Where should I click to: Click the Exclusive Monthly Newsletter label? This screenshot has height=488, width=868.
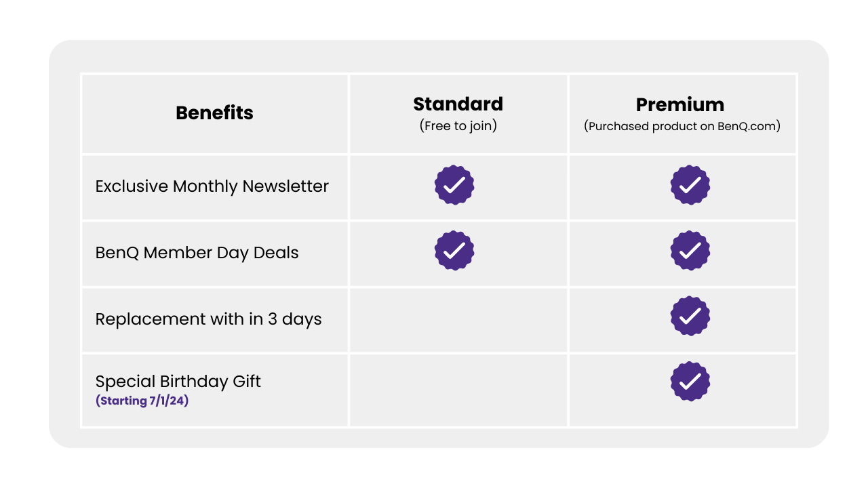pos(212,186)
